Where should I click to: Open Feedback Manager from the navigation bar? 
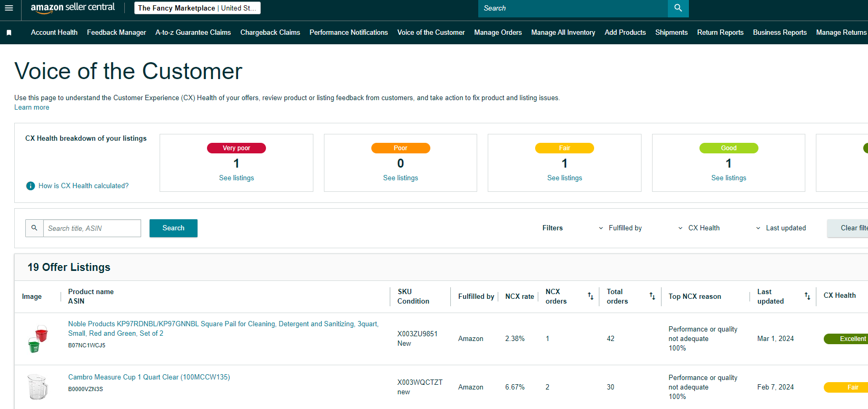(116, 33)
